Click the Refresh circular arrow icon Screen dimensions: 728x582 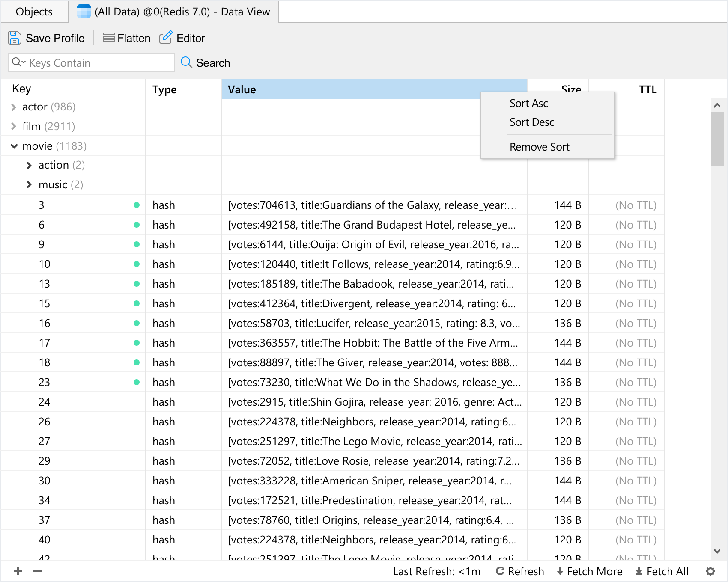[x=500, y=571]
